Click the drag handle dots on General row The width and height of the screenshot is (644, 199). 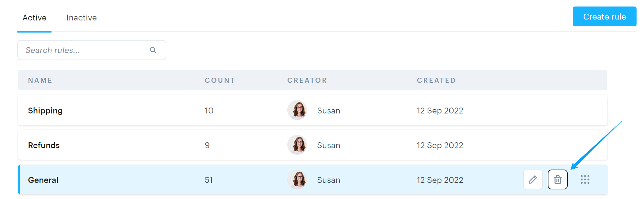585,179
